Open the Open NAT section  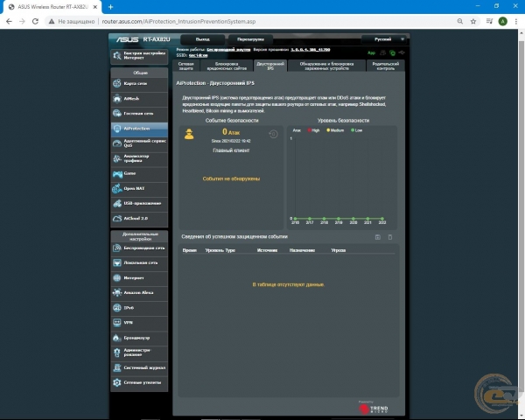point(139,189)
